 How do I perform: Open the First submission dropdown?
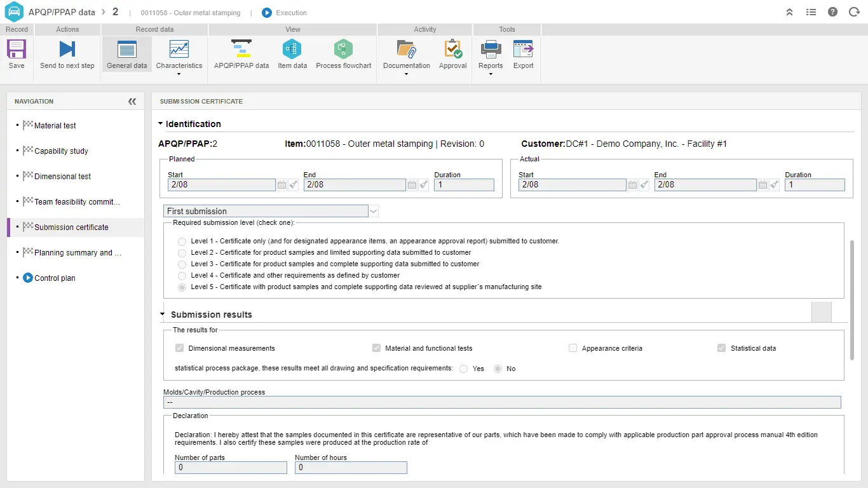374,211
